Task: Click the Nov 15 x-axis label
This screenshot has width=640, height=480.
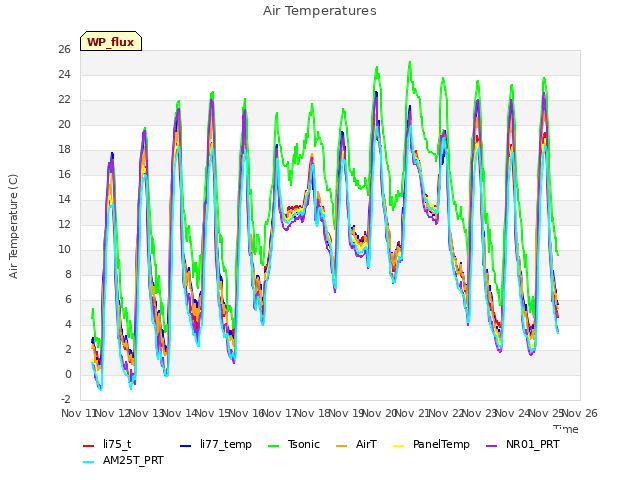Action: pos(213,413)
